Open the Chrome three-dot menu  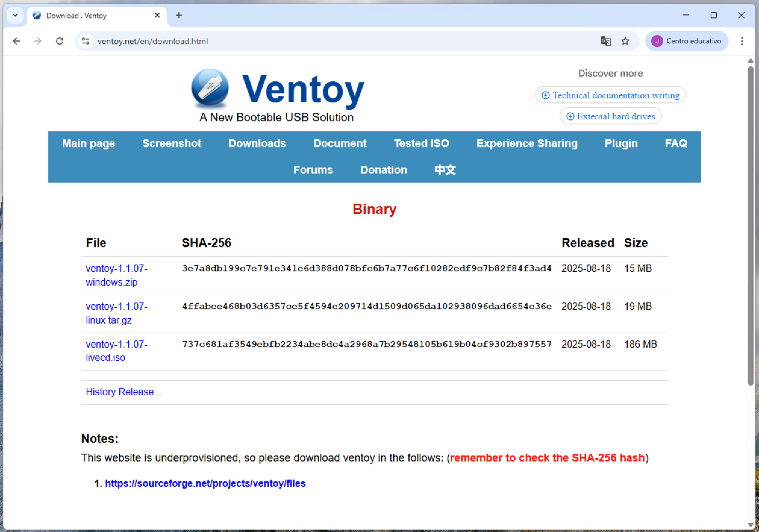(x=742, y=41)
